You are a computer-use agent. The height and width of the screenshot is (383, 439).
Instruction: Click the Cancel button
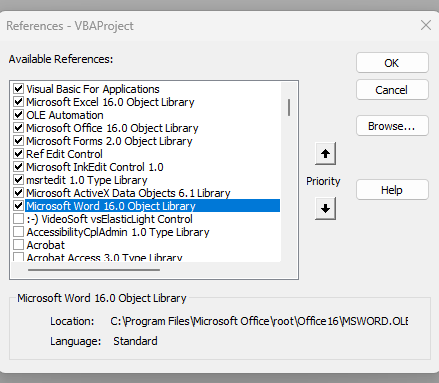(392, 90)
